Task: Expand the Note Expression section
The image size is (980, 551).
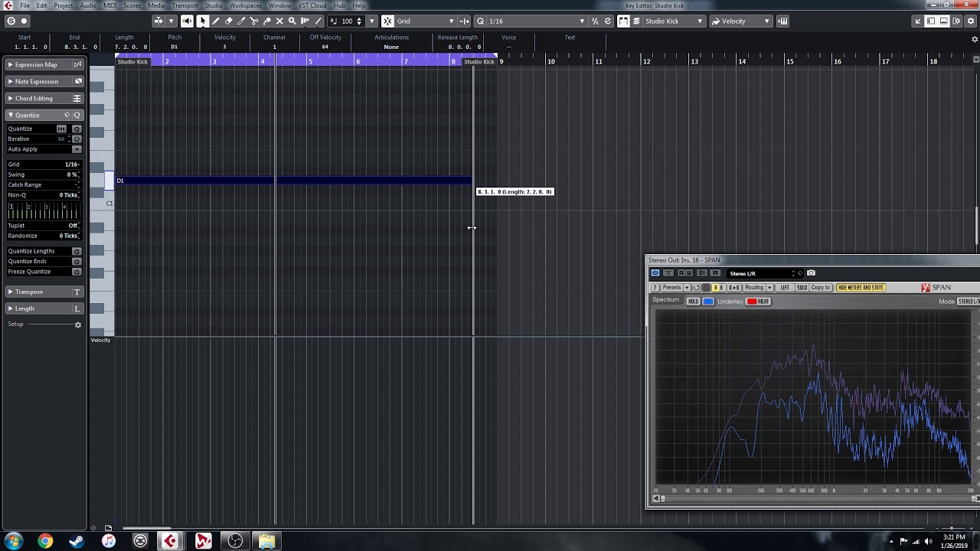Action: pos(10,81)
